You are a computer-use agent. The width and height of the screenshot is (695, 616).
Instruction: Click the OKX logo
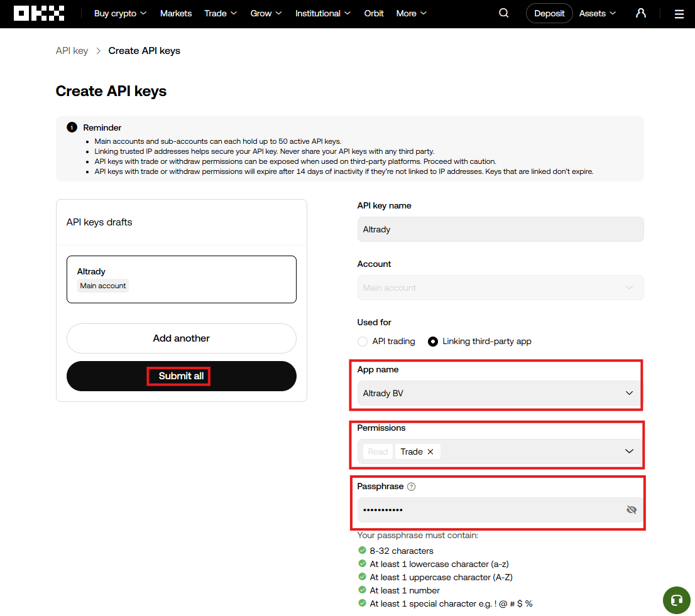[39, 13]
